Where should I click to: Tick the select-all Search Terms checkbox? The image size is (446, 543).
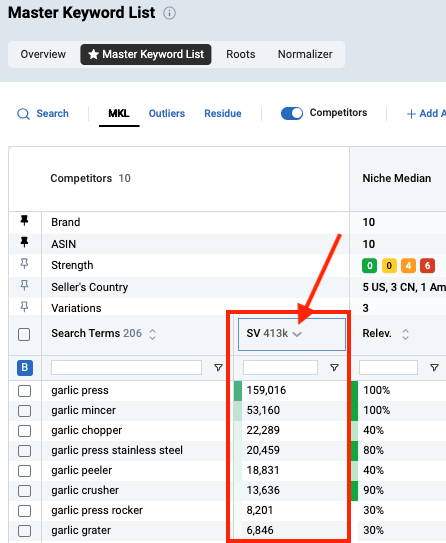click(x=24, y=335)
